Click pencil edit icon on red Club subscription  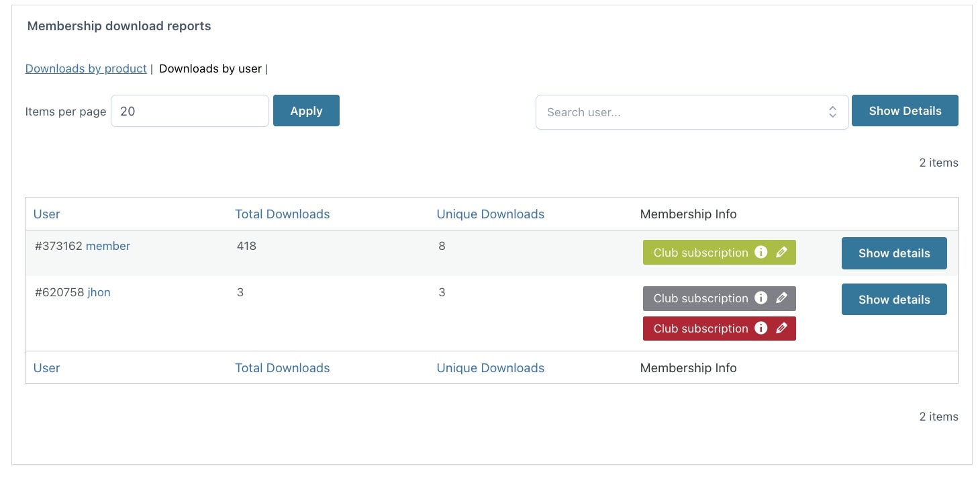(781, 329)
